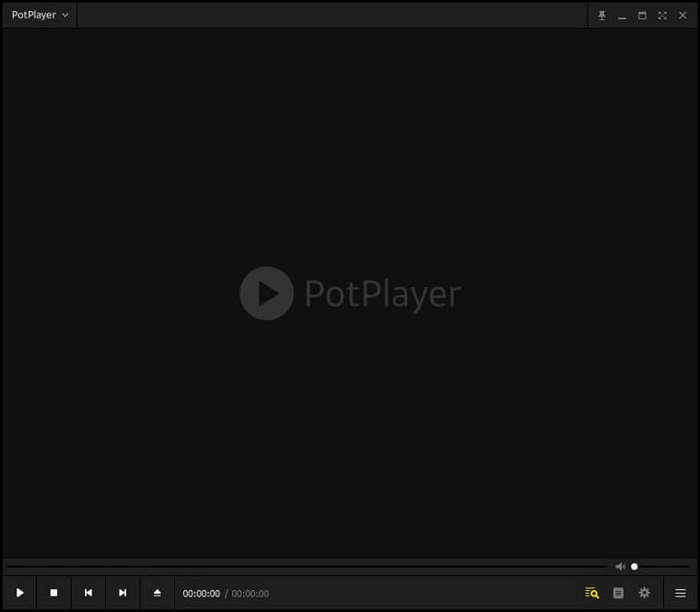The image size is (700, 612).
Task: Go to the previous track
Action: [x=88, y=593]
